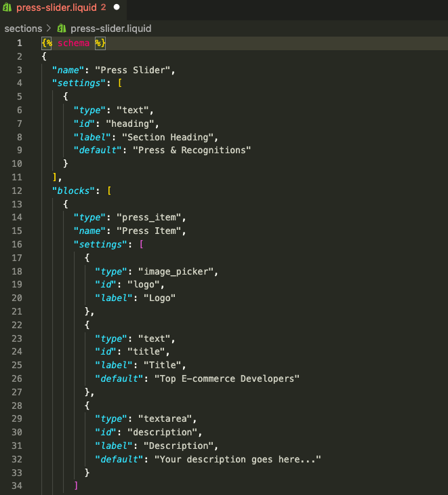Click the "text" type value on line 6
The height and width of the screenshot is (495, 448).
(x=133, y=110)
